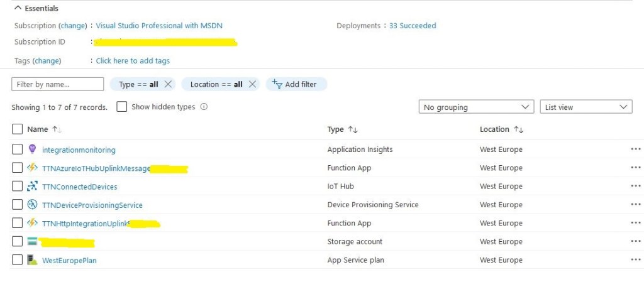The width and height of the screenshot is (644, 304).
Task: Click the Add filter button
Action: pos(296,84)
